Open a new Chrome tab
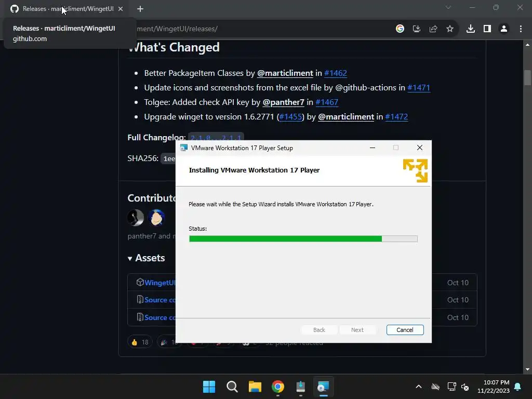532x399 pixels. click(140, 9)
